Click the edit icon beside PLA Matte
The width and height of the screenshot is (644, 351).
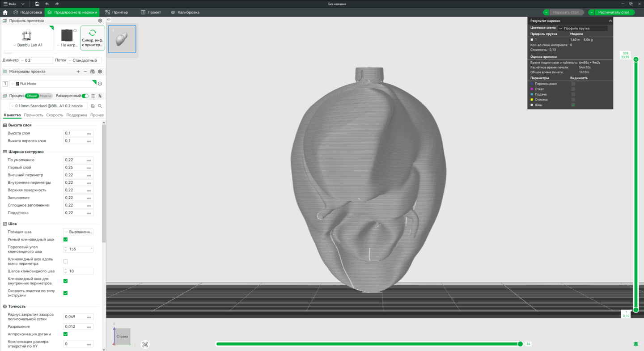100,84
